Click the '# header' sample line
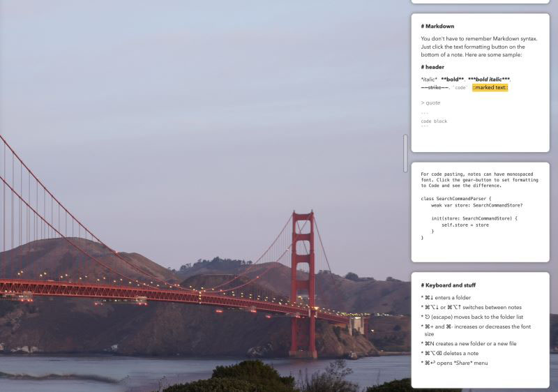The width and height of the screenshot is (558, 392). 432,67
